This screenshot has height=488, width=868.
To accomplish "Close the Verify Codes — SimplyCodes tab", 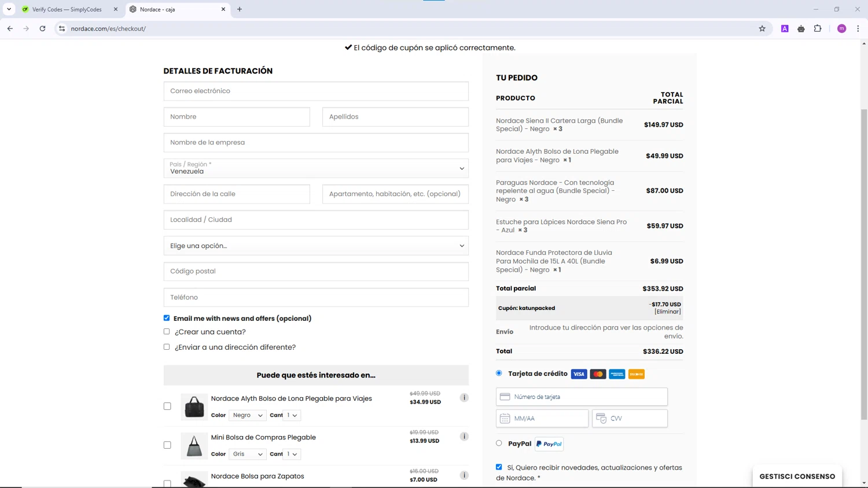I will click(x=115, y=9).
